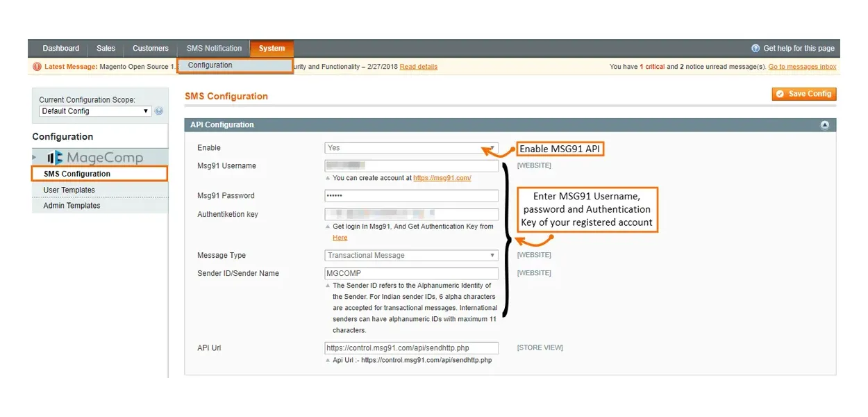Click the help question mark icon
Image resolution: width=868 pixels, height=417 pixels.
pyautogui.click(x=756, y=49)
